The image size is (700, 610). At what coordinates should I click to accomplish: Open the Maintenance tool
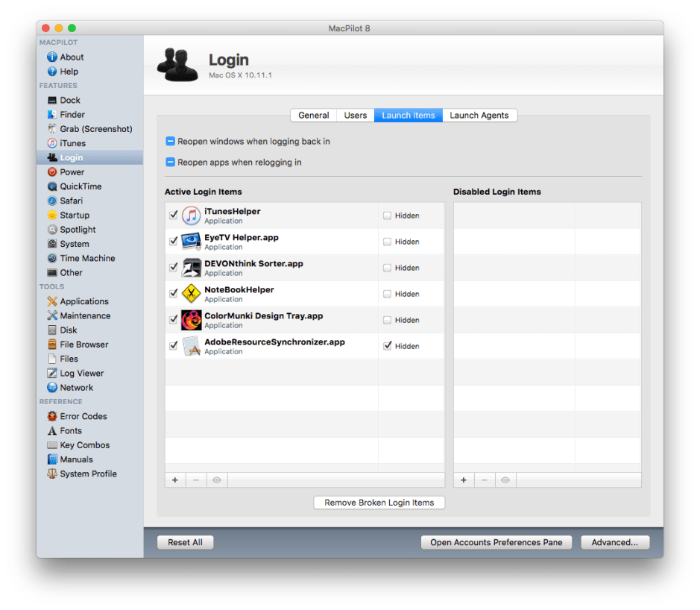84,315
